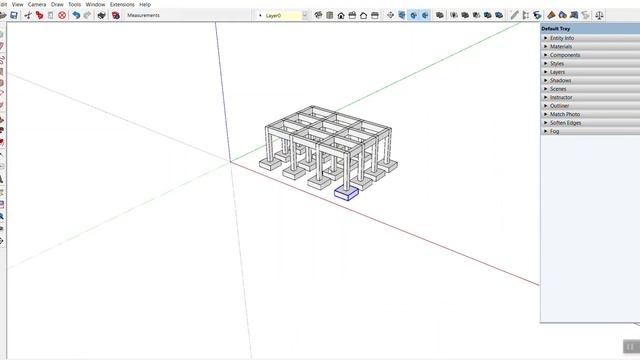Screen dimensions: 640x360
Task: Select the Intersect solid tool
Action: 454,16
